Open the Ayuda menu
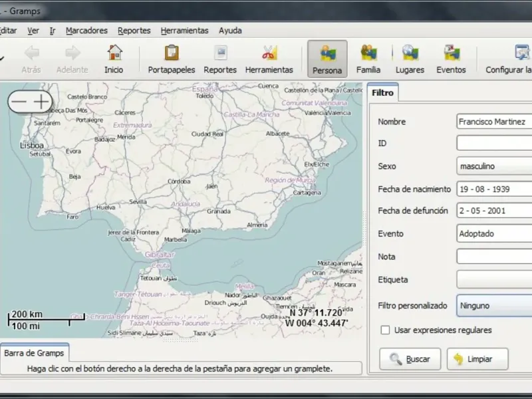The width and height of the screenshot is (532, 399). [230, 31]
